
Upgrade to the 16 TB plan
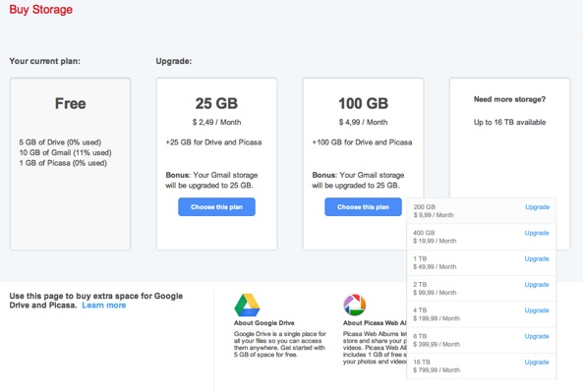click(x=537, y=362)
